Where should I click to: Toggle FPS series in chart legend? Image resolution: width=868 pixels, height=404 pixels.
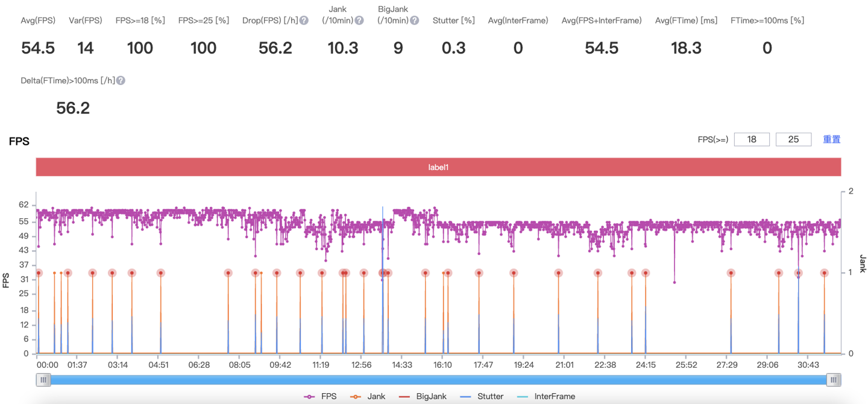(x=321, y=396)
